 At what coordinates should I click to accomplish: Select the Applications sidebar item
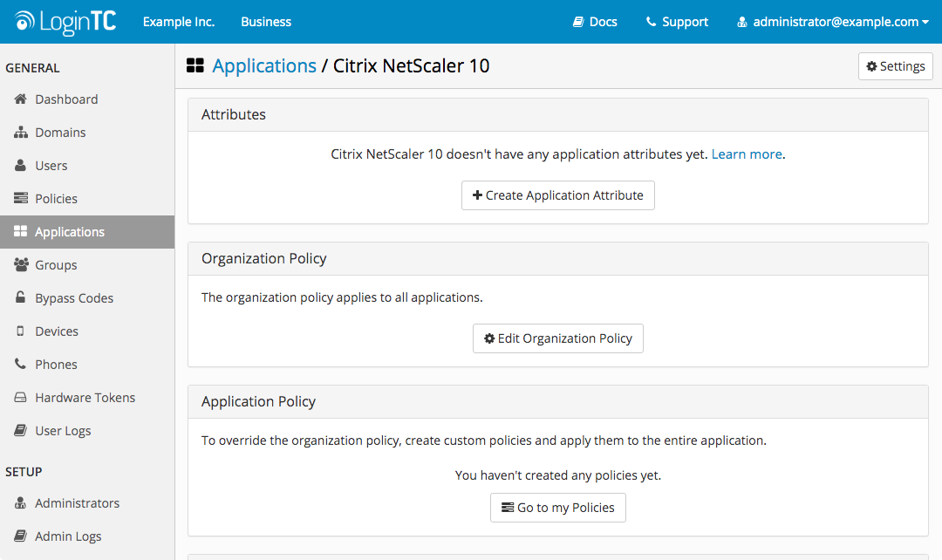(x=87, y=232)
